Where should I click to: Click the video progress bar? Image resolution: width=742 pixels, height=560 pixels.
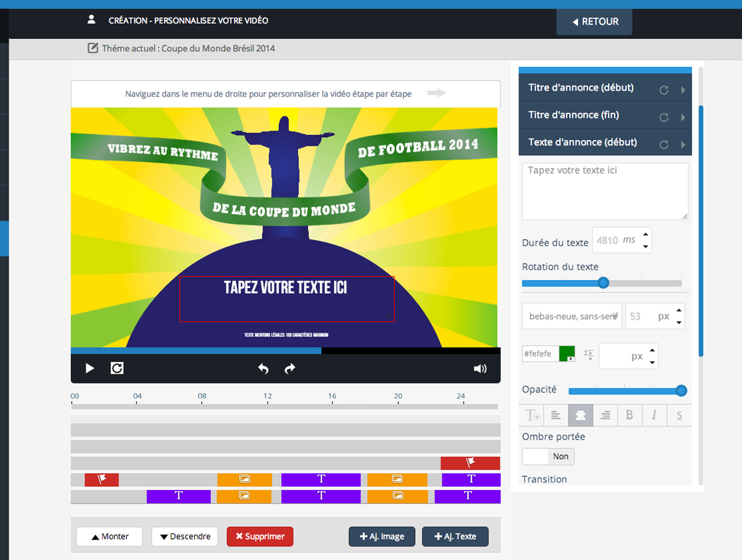pyautogui.click(x=285, y=351)
